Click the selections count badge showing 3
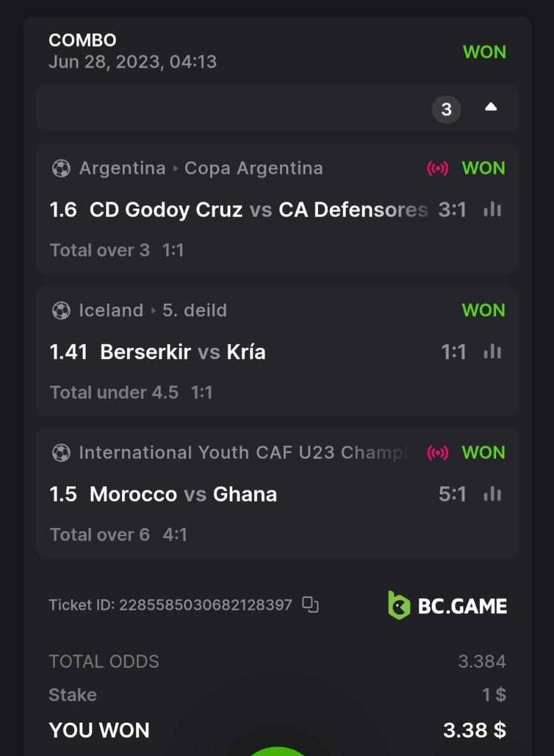 446,110
